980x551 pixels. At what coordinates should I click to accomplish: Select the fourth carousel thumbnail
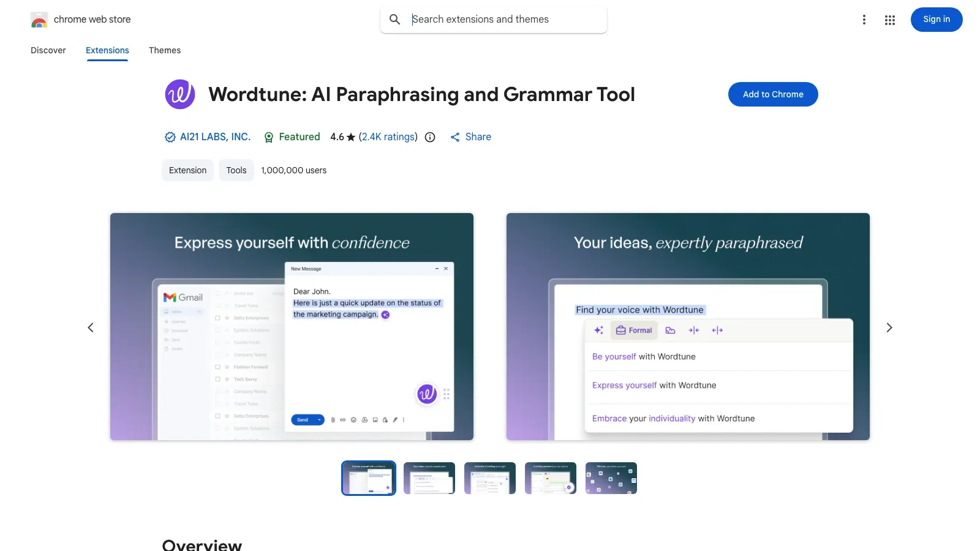pos(551,478)
